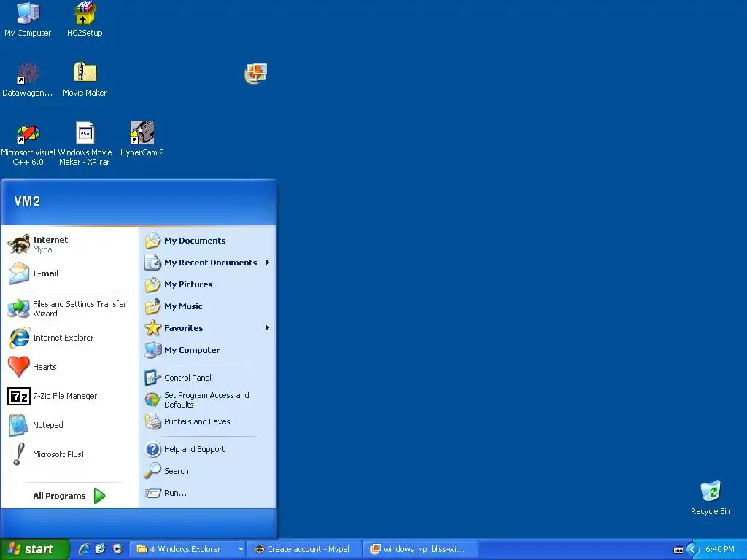Image resolution: width=747 pixels, height=560 pixels.
Task: Open Help and Support
Action: pos(208,449)
